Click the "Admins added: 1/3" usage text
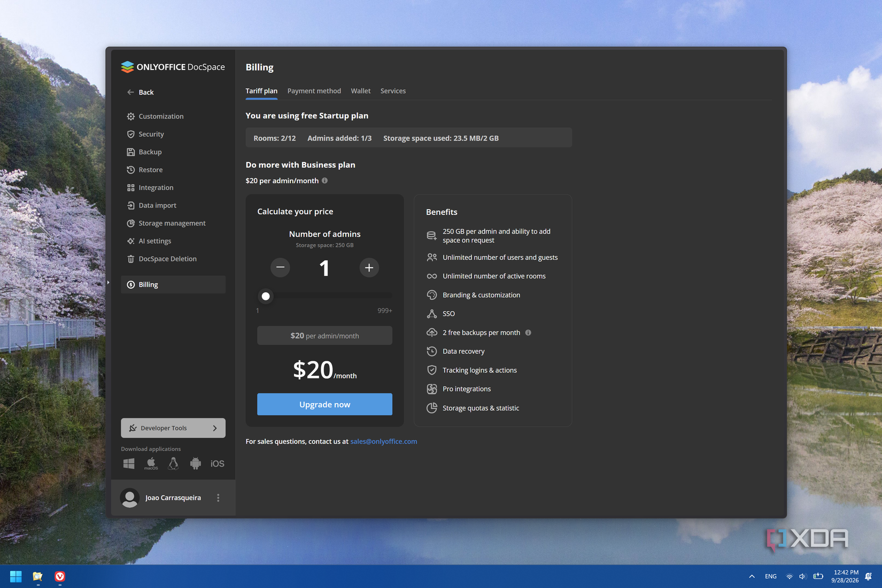Viewport: 882px width, 588px height. click(339, 138)
